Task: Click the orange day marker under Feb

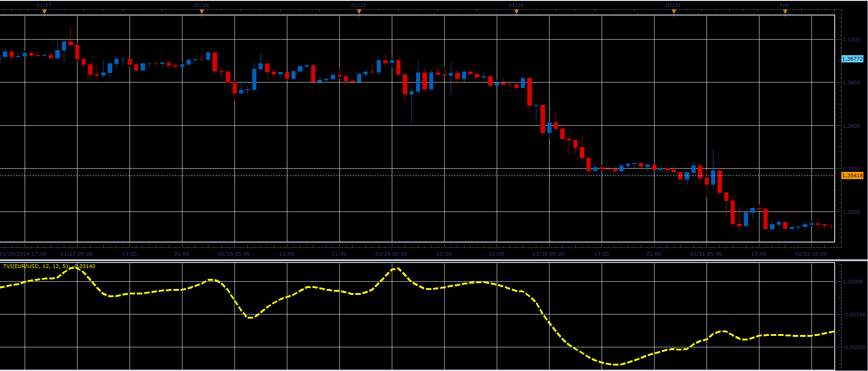Action: (x=785, y=12)
